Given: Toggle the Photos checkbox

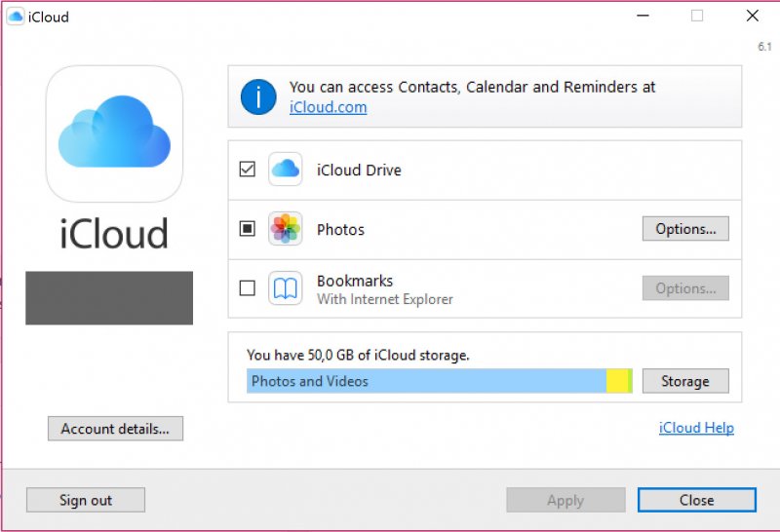Looking at the screenshot, I should [x=248, y=229].
